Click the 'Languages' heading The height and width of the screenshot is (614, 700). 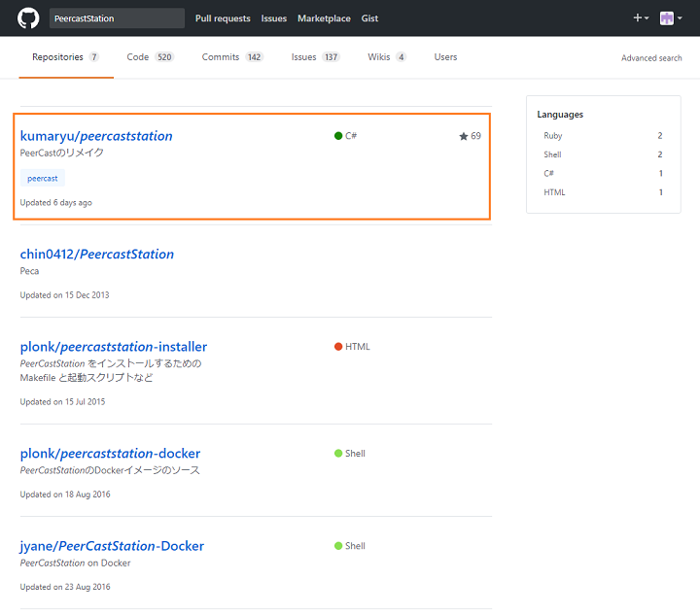(560, 115)
